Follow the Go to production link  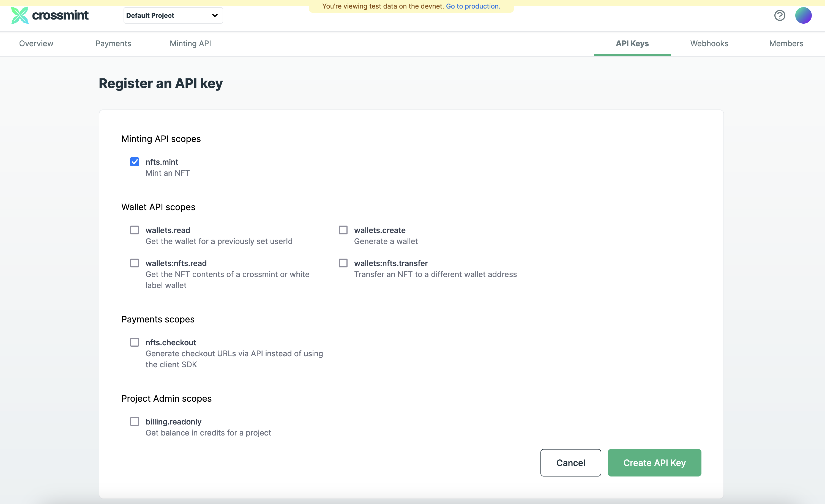[x=473, y=6]
